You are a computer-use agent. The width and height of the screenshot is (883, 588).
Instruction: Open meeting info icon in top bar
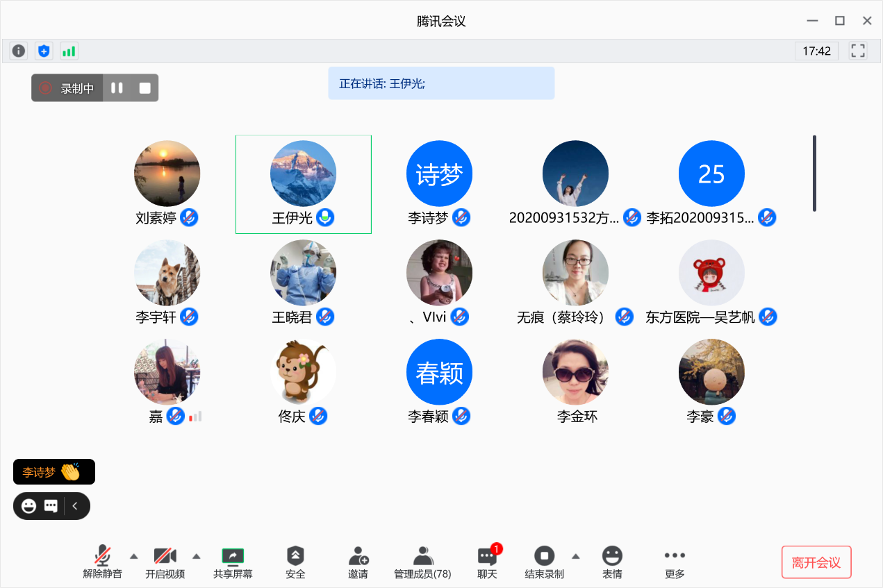coord(19,51)
